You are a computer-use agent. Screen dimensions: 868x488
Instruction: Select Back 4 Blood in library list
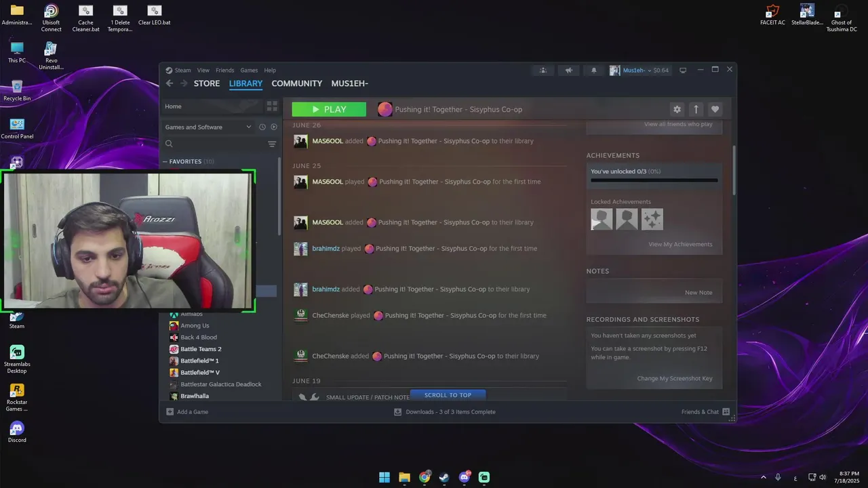199,337
